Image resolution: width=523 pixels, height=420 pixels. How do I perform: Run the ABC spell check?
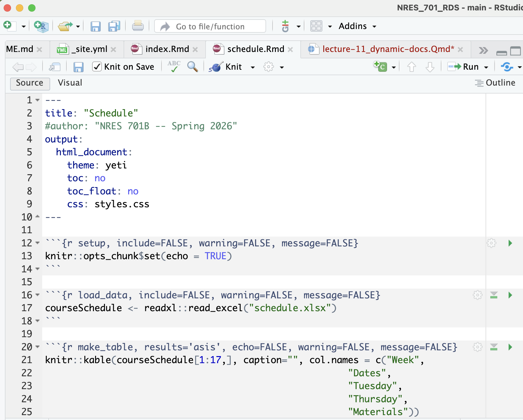(x=174, y=66)
